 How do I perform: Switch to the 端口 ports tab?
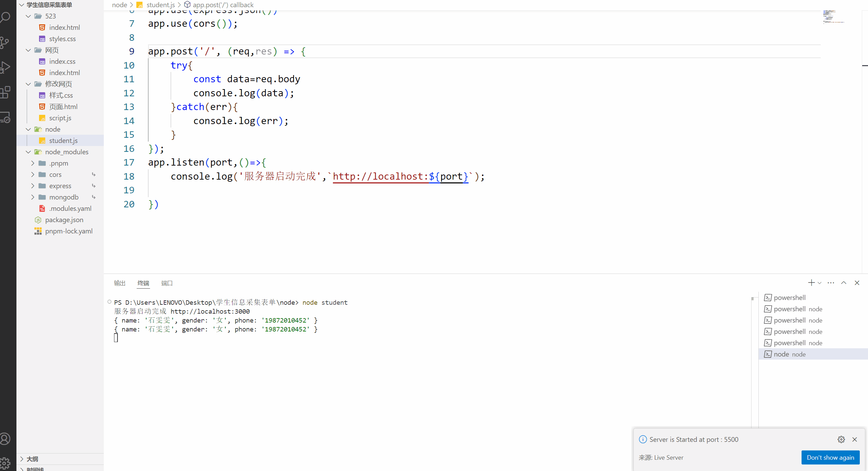pos(167,283)
